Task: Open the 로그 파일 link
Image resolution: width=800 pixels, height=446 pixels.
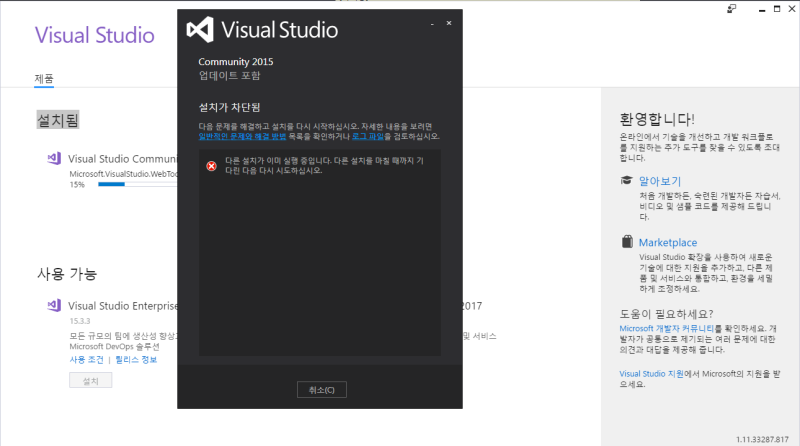Action: (368, 136)
